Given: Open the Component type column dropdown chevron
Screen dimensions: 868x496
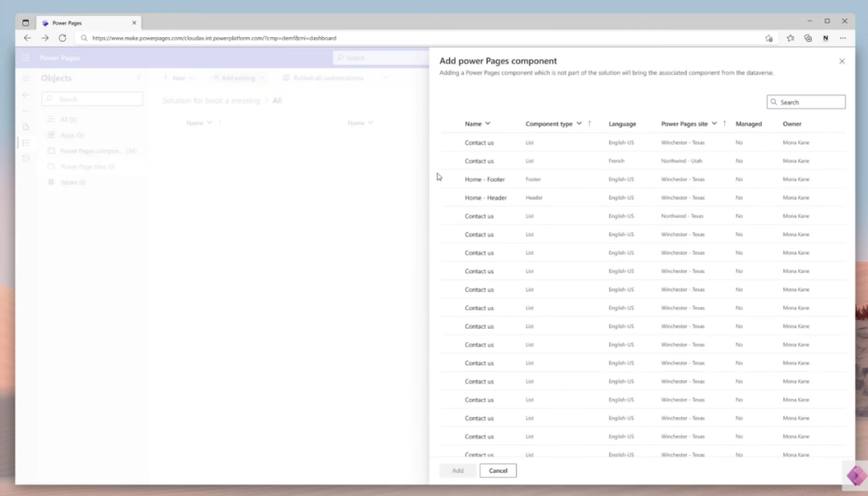Looking at the screenshot, I should click(579, 124).
